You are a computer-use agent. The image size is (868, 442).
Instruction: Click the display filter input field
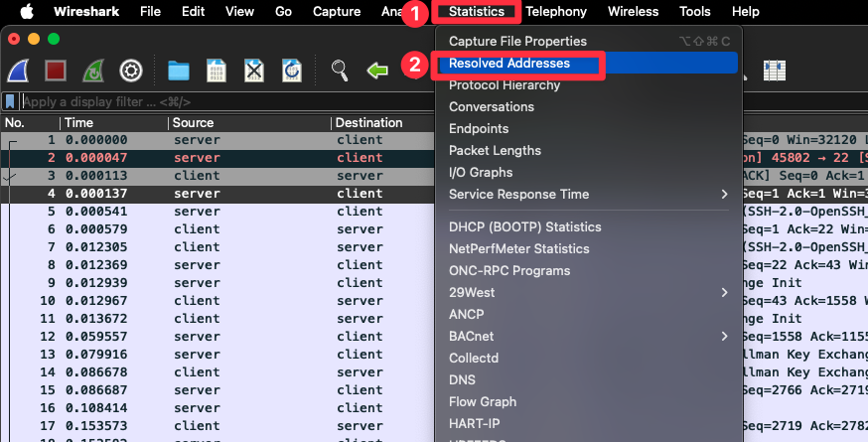227,102
